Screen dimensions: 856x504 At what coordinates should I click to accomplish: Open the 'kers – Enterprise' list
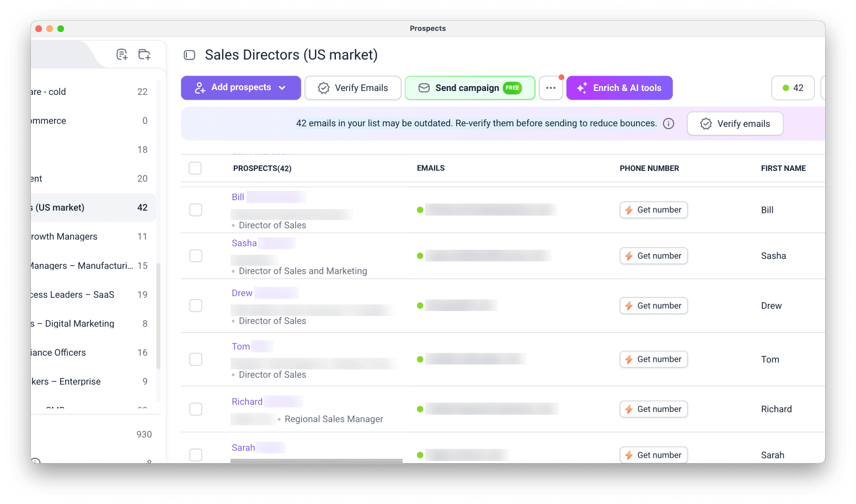[94, 382]
